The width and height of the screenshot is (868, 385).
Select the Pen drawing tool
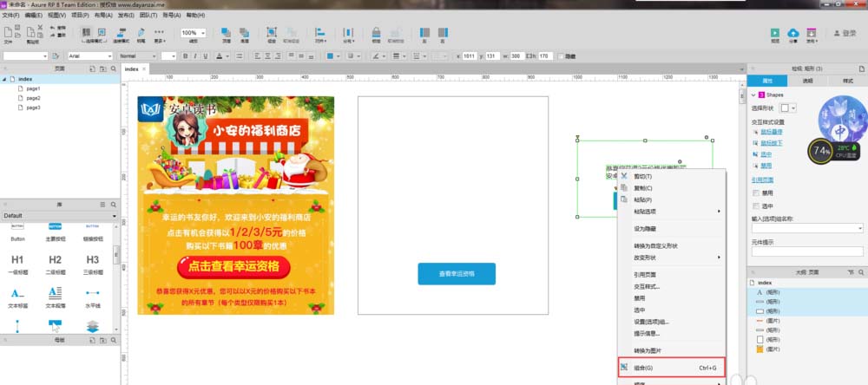[x=141, y=32]
